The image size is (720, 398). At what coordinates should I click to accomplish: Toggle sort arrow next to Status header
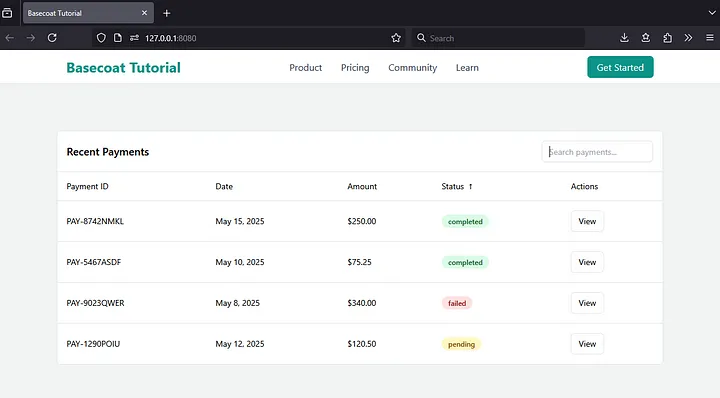tap(470, 186)
